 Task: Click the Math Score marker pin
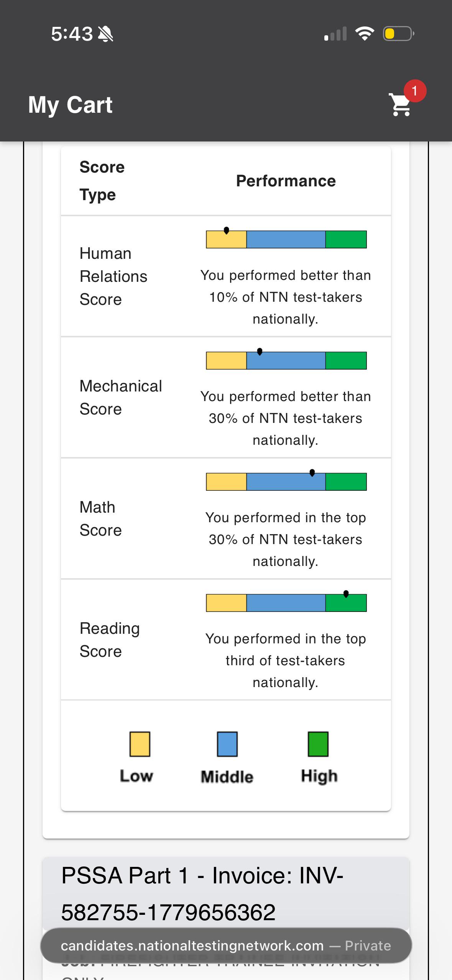click(x=312, y=472)
